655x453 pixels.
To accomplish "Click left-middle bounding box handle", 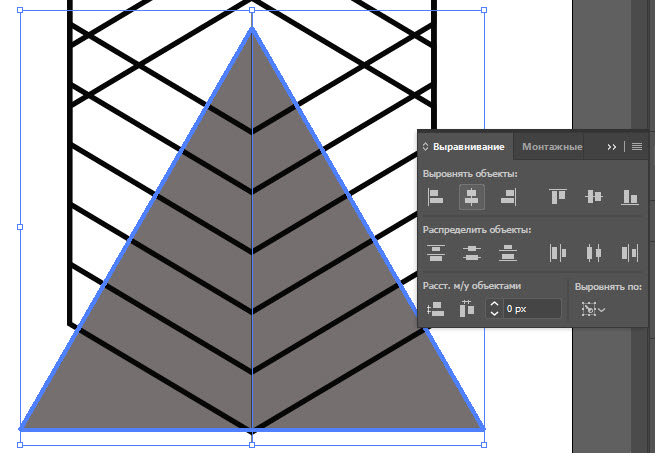I will coord(20,227).
